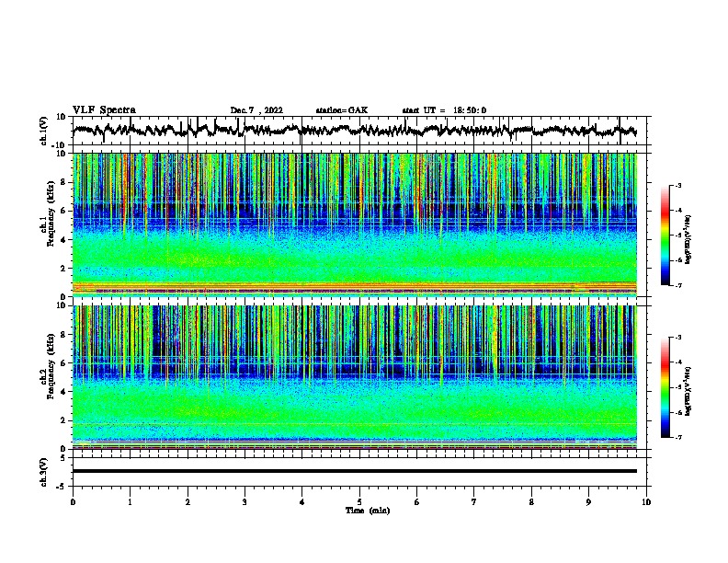The height and width of the screenshot is (563, 728).
Task: Click time axis tick label "7"
Action: tap(474, 502)
